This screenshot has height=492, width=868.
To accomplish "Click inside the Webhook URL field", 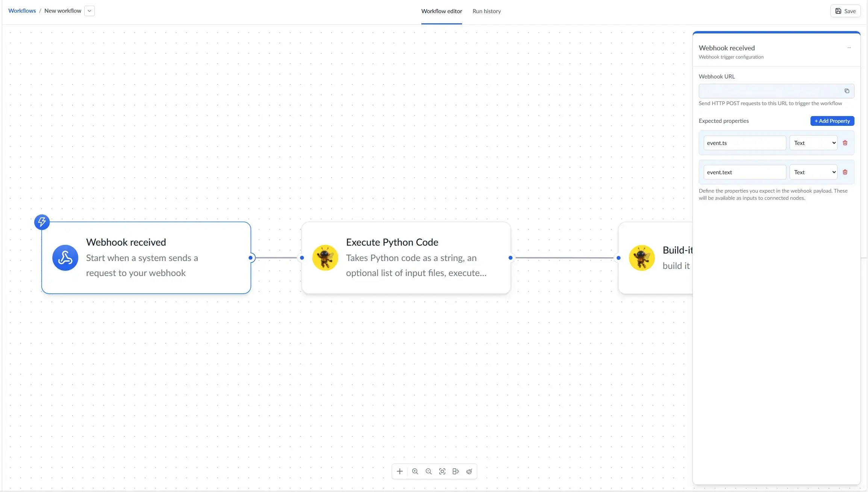I will [x=767, y=91].
